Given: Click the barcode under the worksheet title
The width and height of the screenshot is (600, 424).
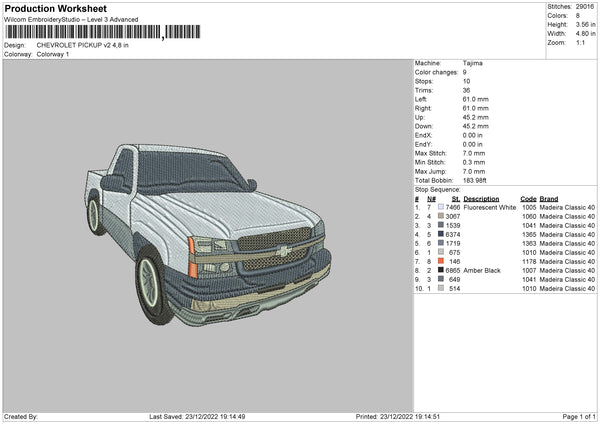Looking at the screenshot, I should click(x=103, y=32).
